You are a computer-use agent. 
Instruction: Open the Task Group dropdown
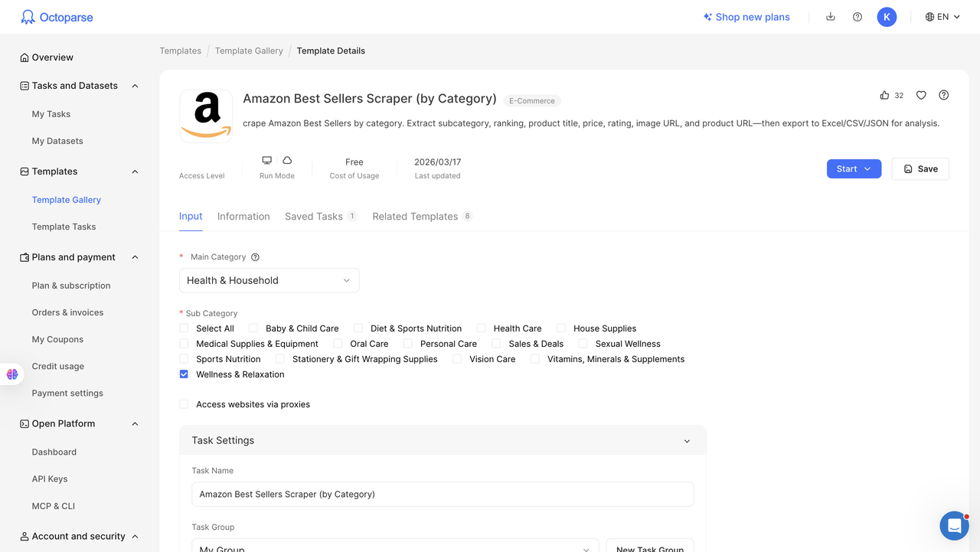click(395, 545)
